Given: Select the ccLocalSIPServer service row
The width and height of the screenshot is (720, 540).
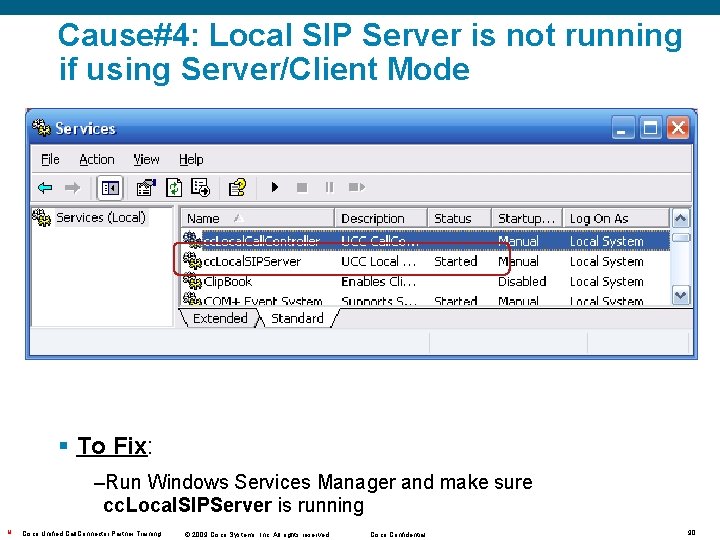Looking at the screenshot, I should (426, 261).
